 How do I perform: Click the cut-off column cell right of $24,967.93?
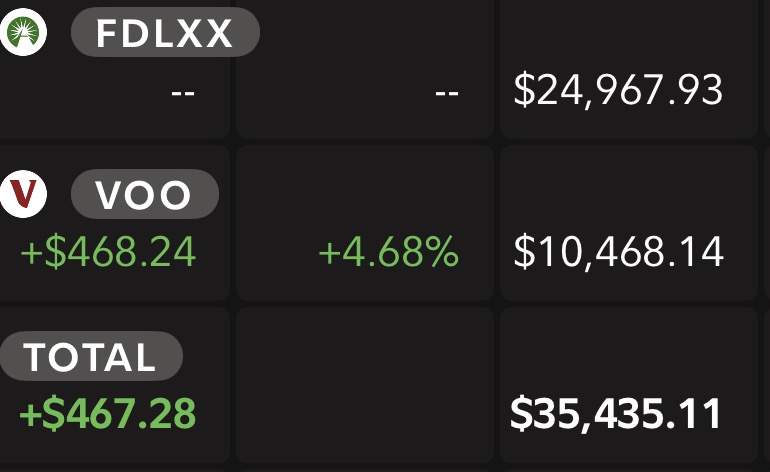click(x=767, y=69)
